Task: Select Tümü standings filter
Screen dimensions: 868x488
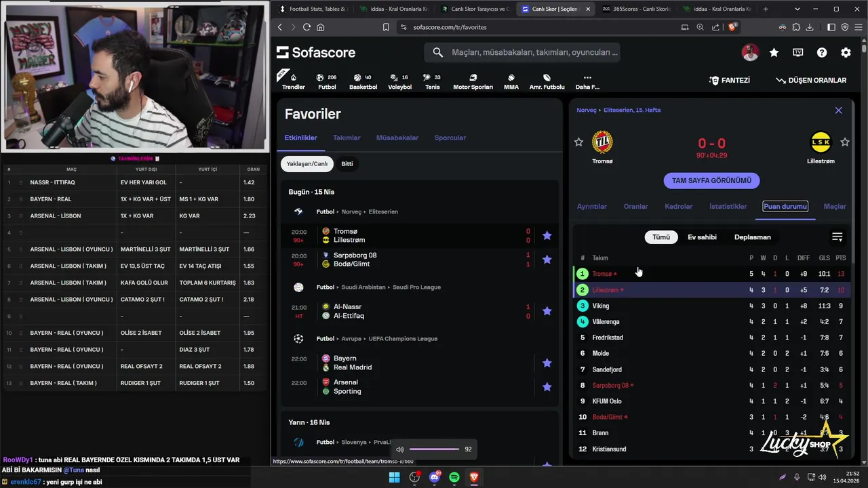Action: [x=661, y=237]
